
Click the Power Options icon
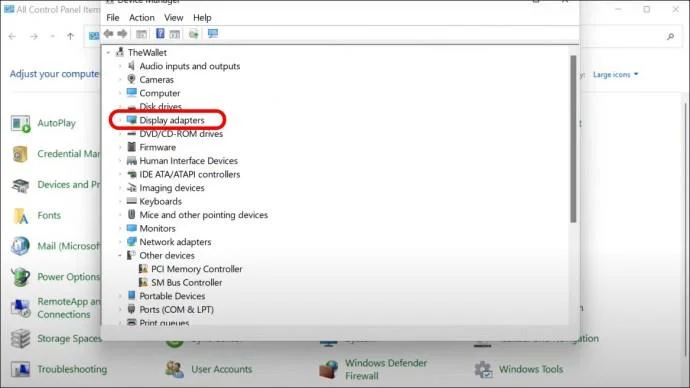point(20,277)
